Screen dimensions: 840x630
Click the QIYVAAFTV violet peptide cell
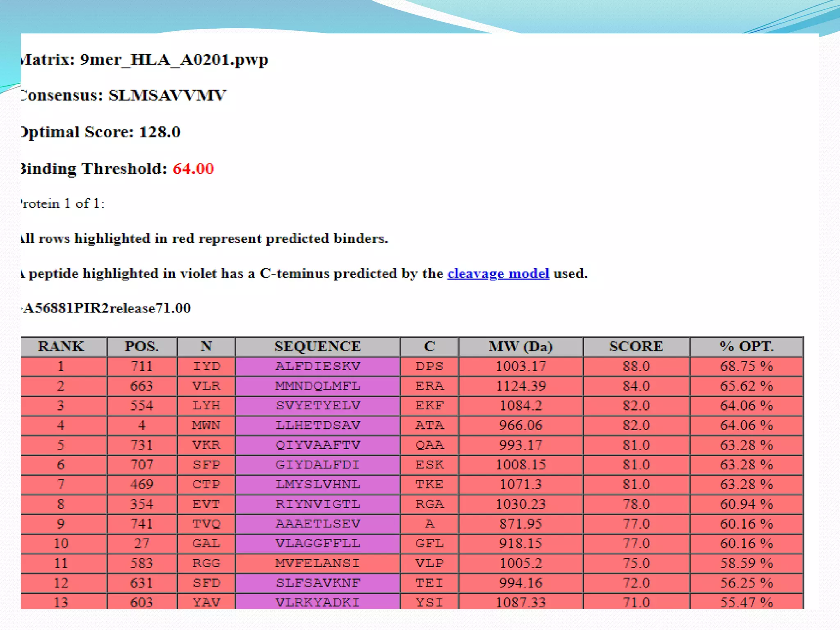(x=317, y=445)
